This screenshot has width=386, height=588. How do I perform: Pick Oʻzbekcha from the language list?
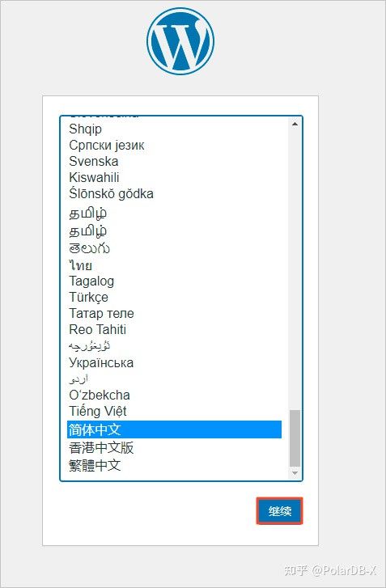pyautogui.click(x=175, y=395)
